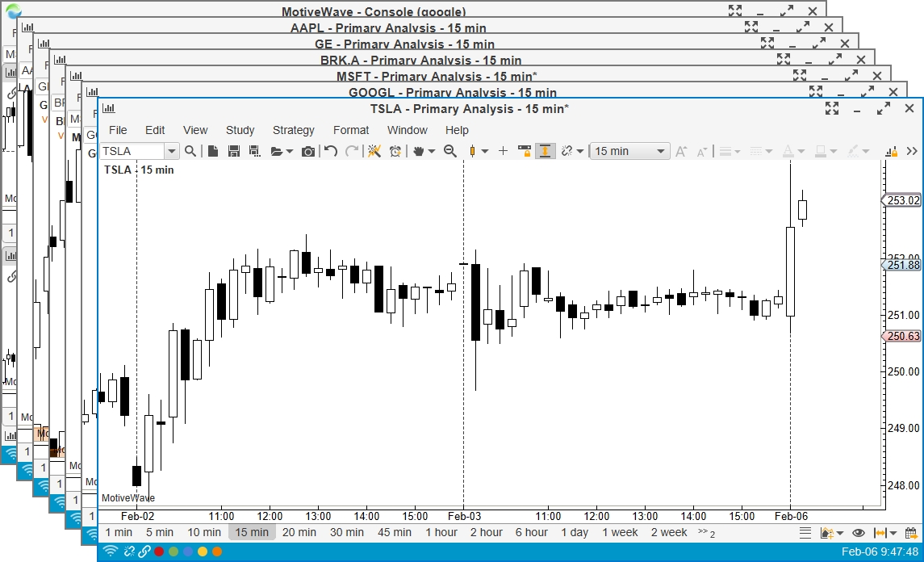Open an analysis using the folder icon
The height and width of the screenshot is (562, 924).
point(276,152)
